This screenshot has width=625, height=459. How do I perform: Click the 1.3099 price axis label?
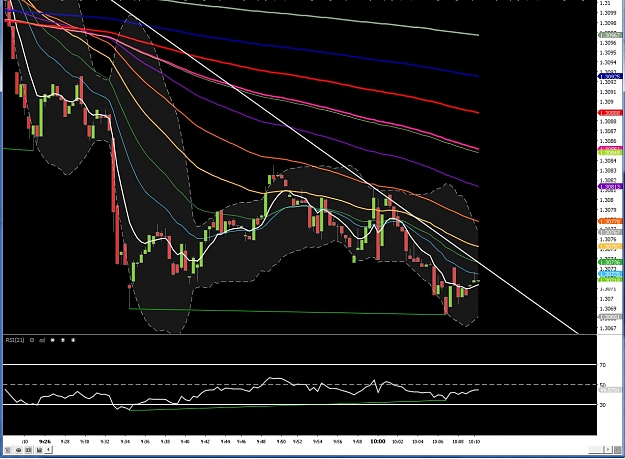pos(608,13)
